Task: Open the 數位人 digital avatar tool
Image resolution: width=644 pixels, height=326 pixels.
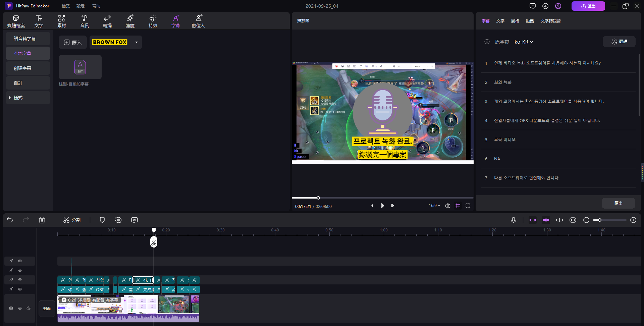Action: point(198,21)
